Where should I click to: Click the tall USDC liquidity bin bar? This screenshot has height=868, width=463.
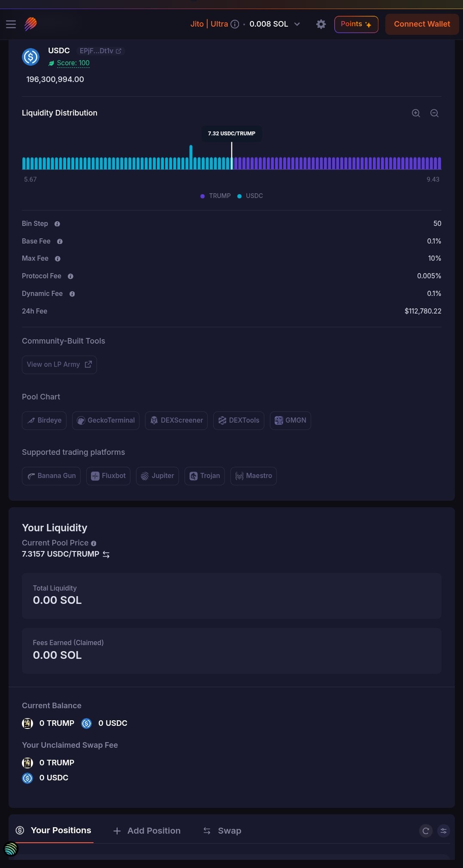[x=191, y=157]
